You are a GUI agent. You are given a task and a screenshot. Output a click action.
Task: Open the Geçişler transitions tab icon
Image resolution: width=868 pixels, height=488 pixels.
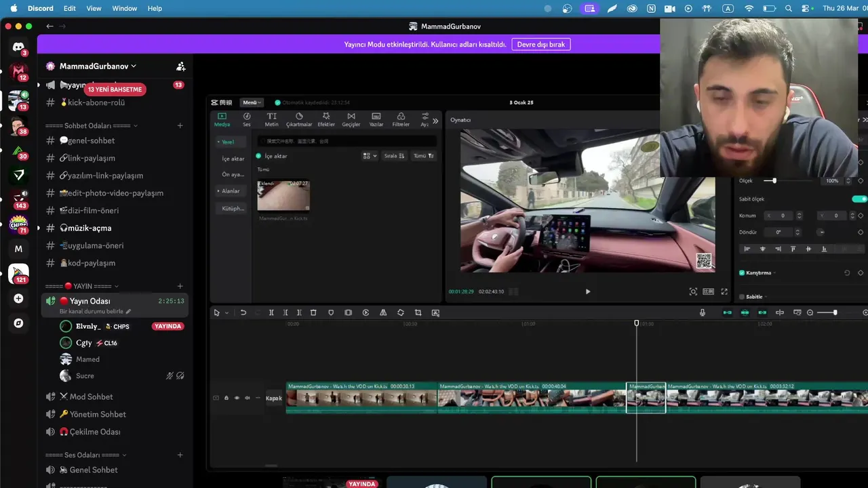[x=351, y=116]
